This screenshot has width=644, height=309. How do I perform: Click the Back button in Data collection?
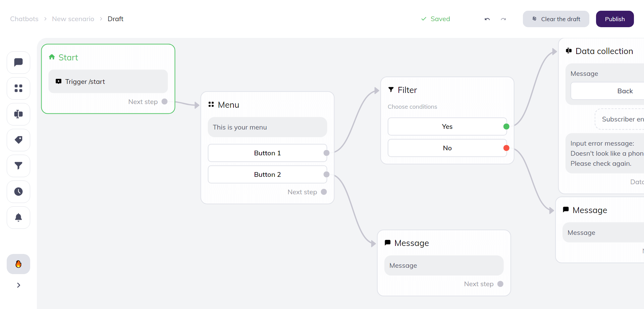click(x=607, y=91)
